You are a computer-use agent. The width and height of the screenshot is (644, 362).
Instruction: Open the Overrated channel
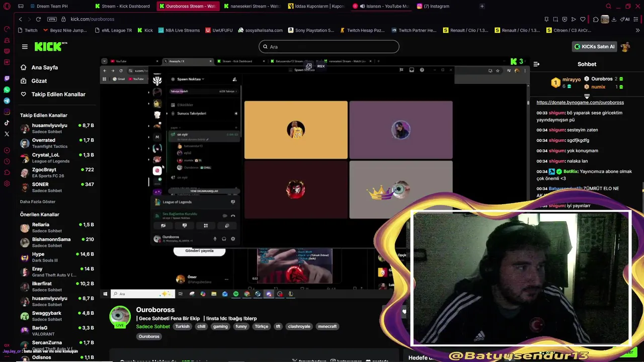57,143
